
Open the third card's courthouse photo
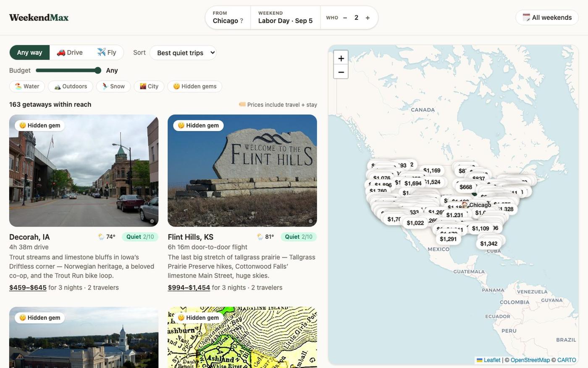(x=84, y=337)
